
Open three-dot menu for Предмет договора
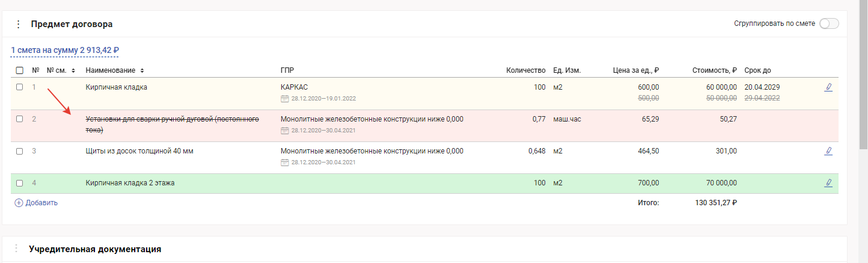(x=18, y=24)
